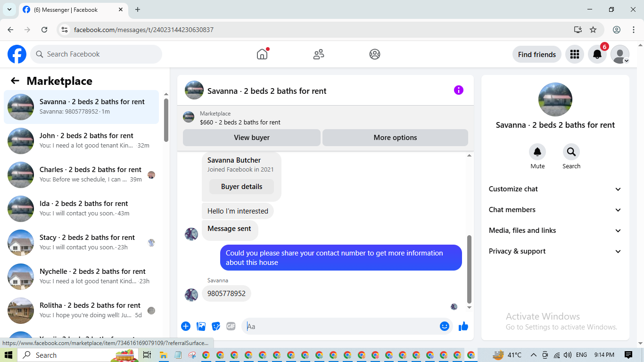Open the emoji picker icon

click(445, 326)
